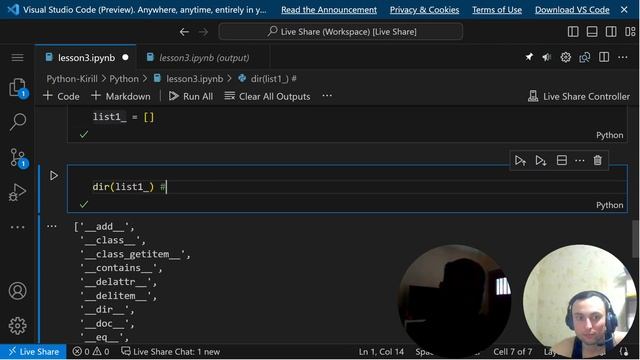Show additional views ellipsis in activity bar

tap(17, 227)
